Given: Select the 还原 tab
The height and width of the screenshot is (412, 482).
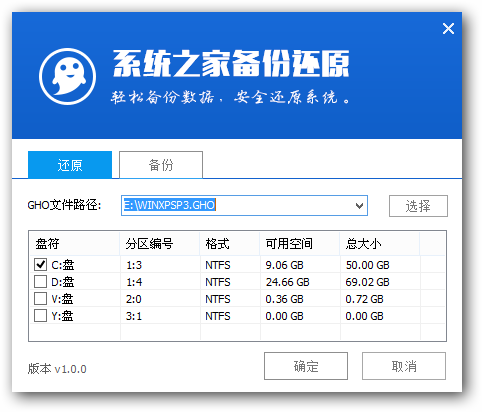Looking at the screenshot, I should tap(70, 165).
